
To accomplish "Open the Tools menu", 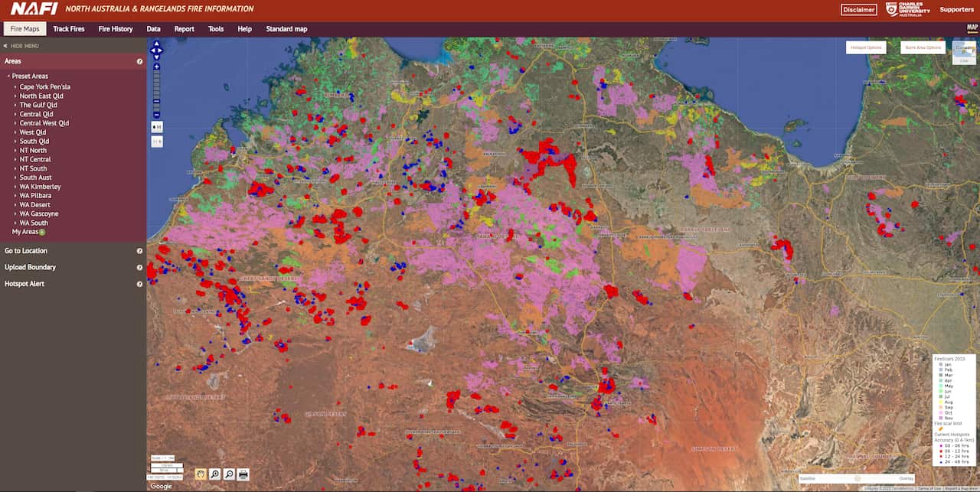I will point(216,28).
